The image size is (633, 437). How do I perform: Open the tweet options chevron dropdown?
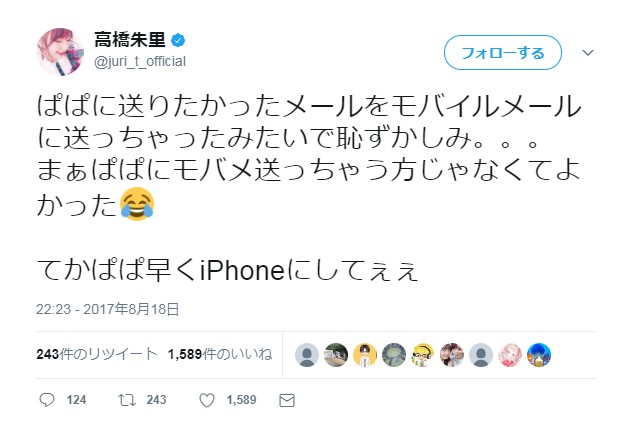tap(588, 53)
